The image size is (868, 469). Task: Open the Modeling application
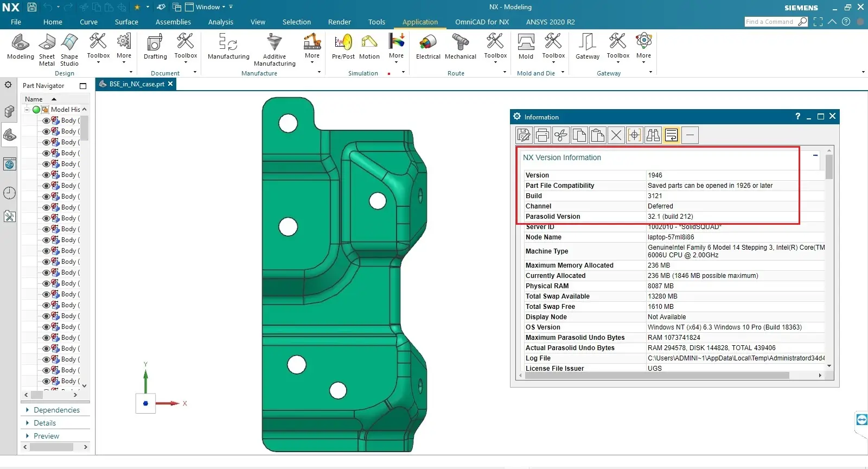(x=21, y=47)
